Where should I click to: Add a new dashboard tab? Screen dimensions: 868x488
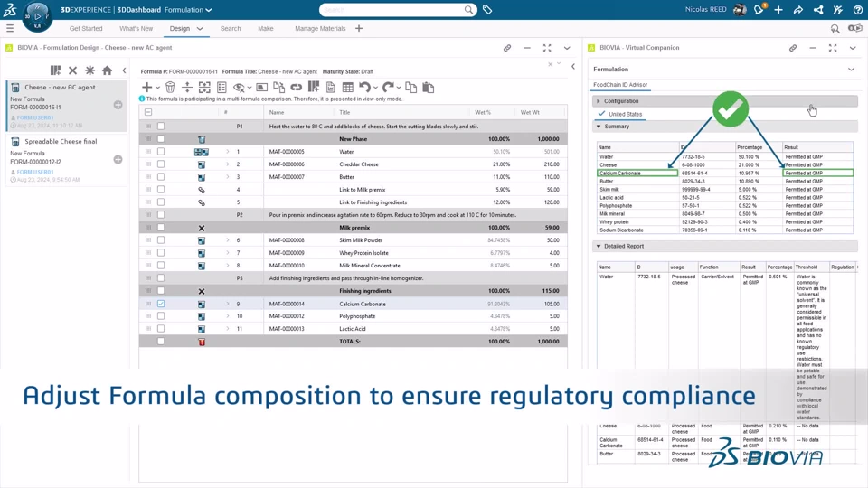click(359, 28)
